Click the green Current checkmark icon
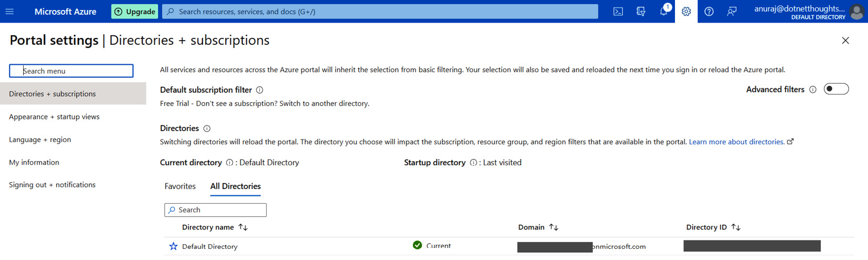Image resolution: width=868 pixels, height=260 pixels. coord(417,245)
